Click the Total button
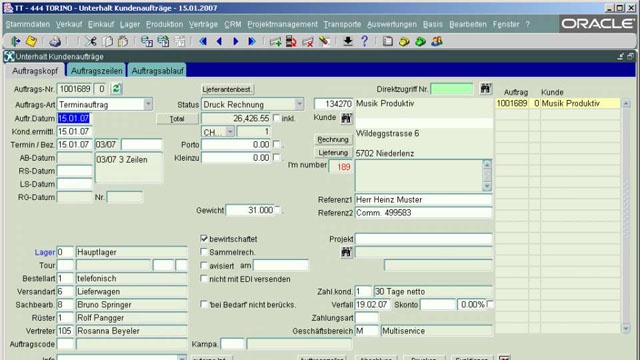Image resolution: width=640 pixels, height=360 pixels. click(177, 119)
